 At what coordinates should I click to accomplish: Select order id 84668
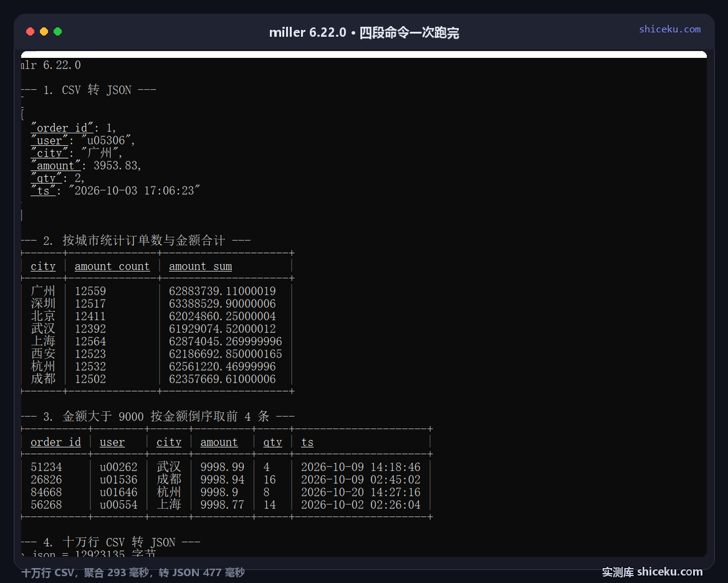[x=46, y=492]
